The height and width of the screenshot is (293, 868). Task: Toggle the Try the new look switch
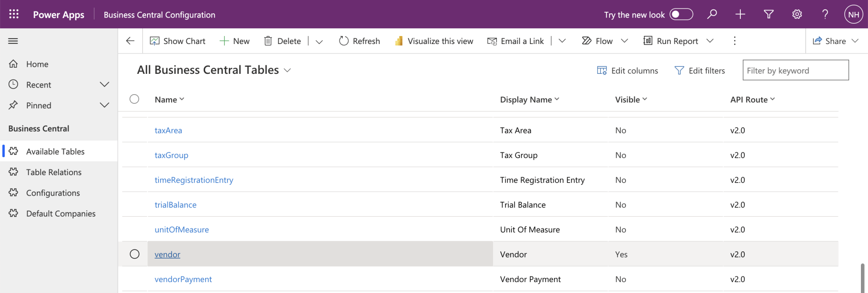pos(681,14)
